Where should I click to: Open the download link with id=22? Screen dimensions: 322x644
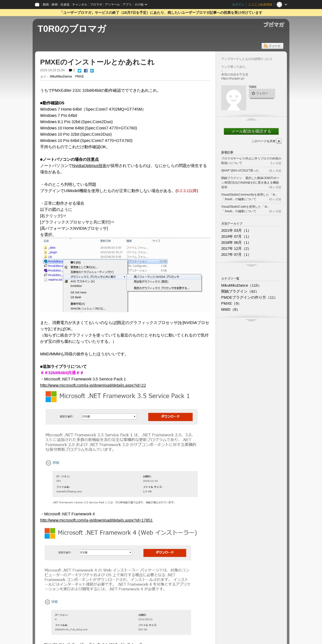click(93, 385)
